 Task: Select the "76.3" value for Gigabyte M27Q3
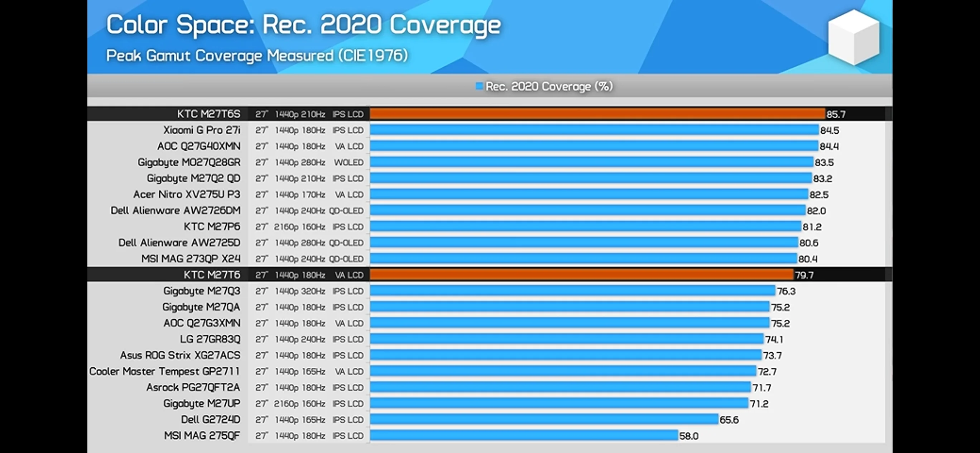tap(786, 291)
